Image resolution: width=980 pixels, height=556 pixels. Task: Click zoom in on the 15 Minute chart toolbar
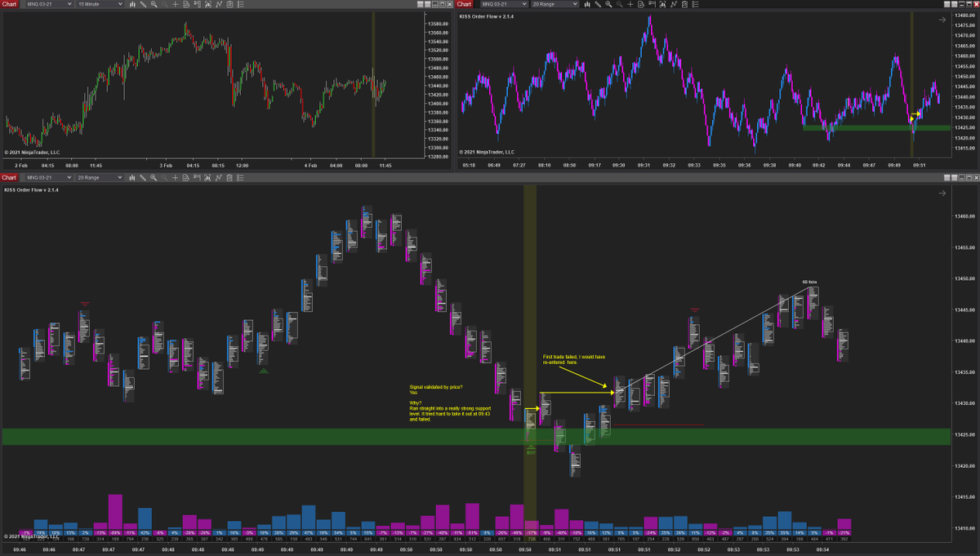tap(154, 4)
